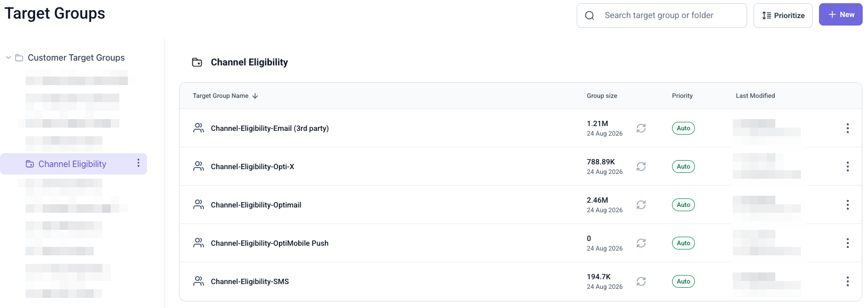The height and width of the screenshot is (308, 868).
Task: Click the 2.46M group size value
Action: [x=597, y=200]
